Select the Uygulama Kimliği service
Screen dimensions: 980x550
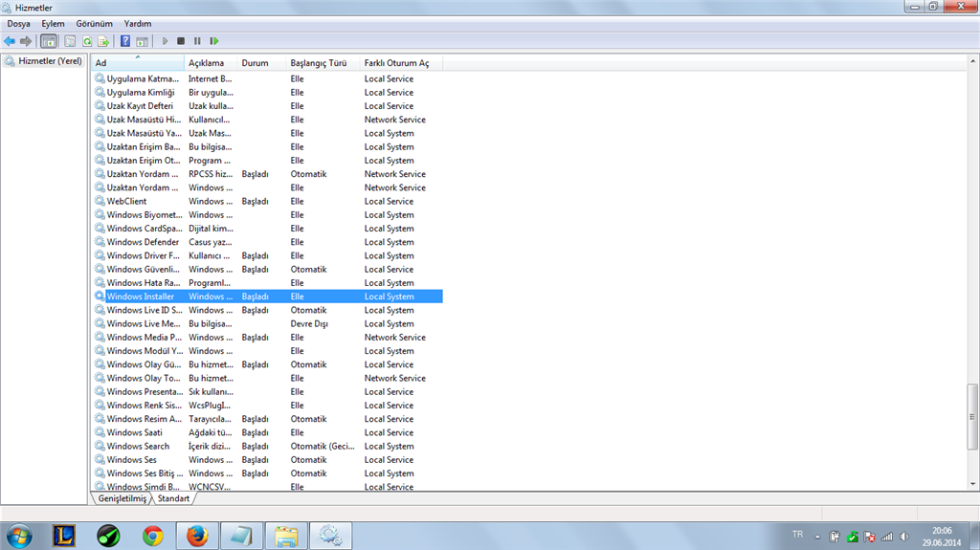141,93
